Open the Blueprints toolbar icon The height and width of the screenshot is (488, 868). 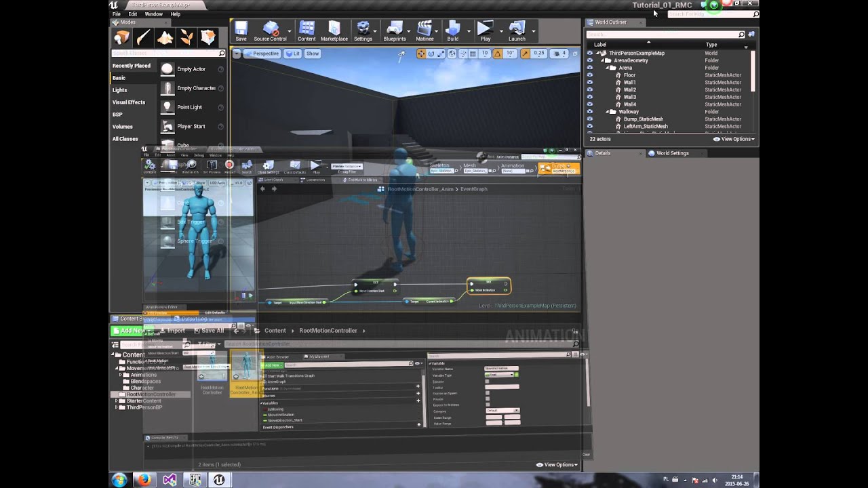(394, 31)
